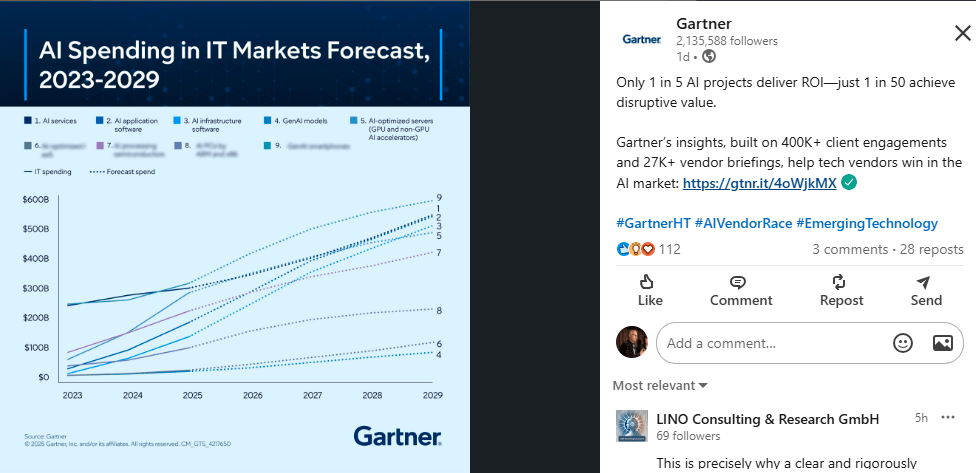The width and height of the screenshot is (976, 473).
Task: Click the Send paper plane icon
Action: point(925,282)
